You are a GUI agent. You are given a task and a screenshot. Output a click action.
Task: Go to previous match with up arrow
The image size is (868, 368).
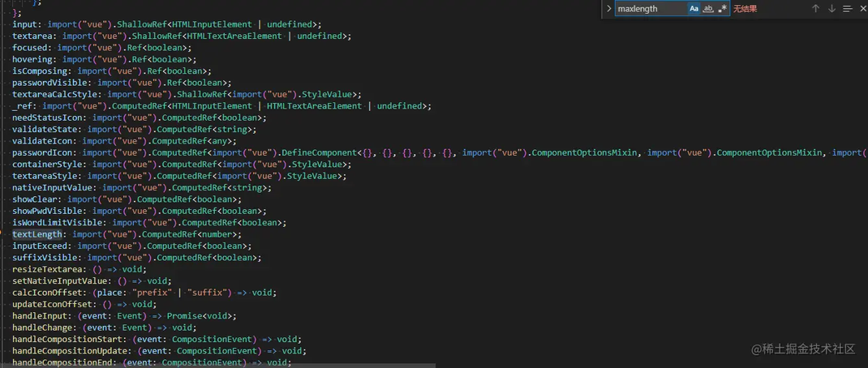tap(815, 8)
